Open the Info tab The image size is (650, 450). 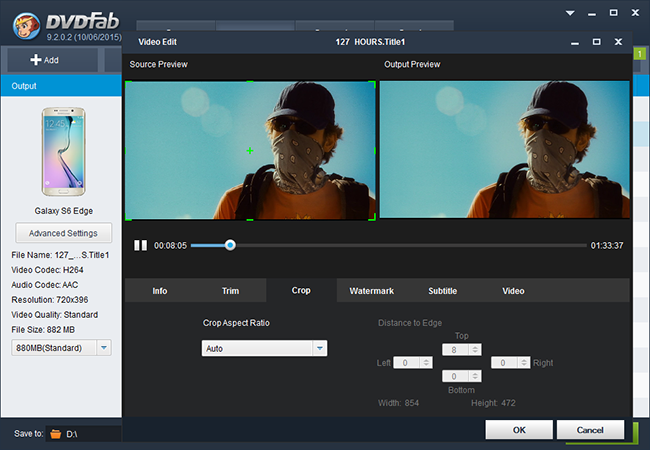point(160,291)
